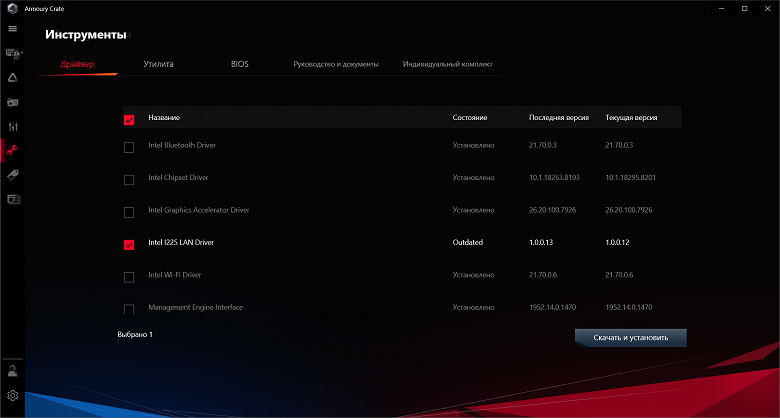
Task: Open the user profile icon
Action: coord(13,371)
